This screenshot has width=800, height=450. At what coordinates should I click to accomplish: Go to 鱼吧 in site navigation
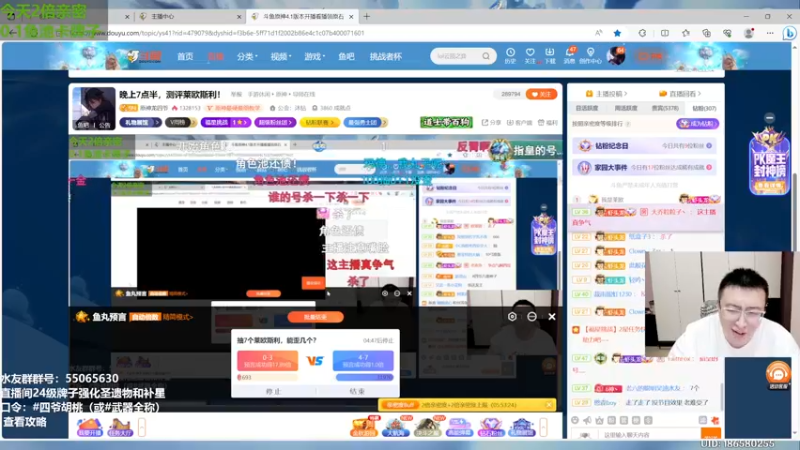click(346, 57)
